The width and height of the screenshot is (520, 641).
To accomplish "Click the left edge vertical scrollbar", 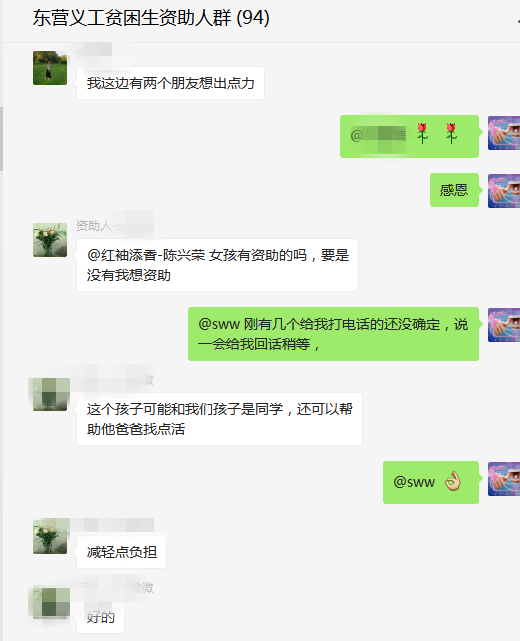I will point(2,139).
